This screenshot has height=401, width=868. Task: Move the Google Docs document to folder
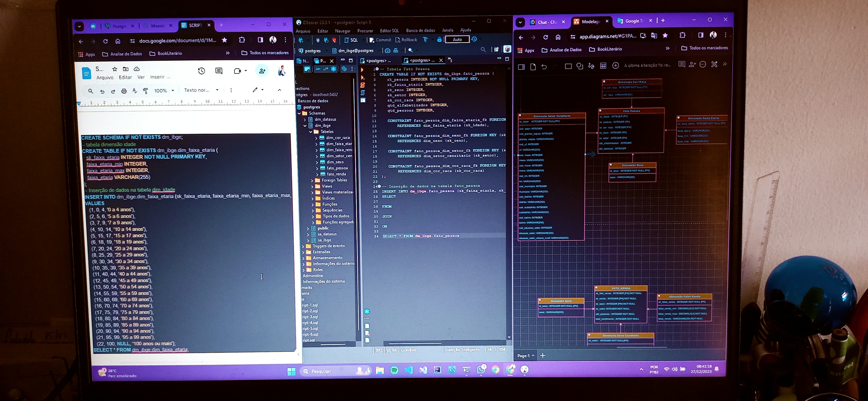point(125,69)
